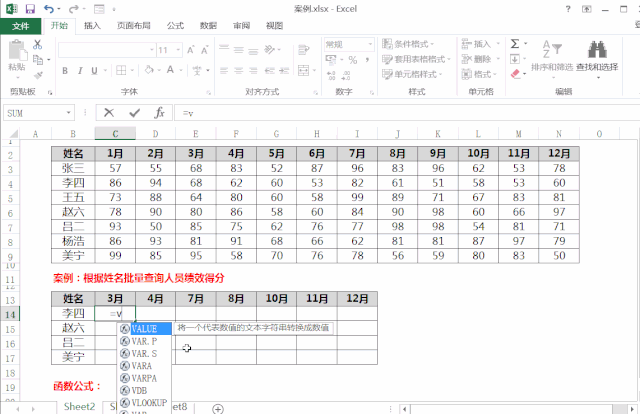Screen dimensions: 640x414
Task: Open the font size dropdown
Action: (x=178, y=50)
